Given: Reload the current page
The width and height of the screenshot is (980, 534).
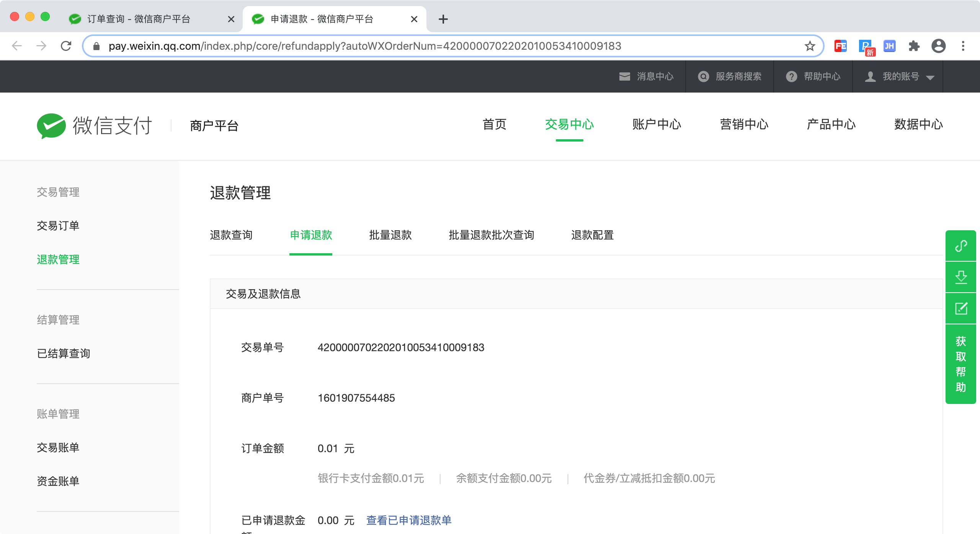Looking at the screenshot, I should pyautogui.click(x=66, y=46).
